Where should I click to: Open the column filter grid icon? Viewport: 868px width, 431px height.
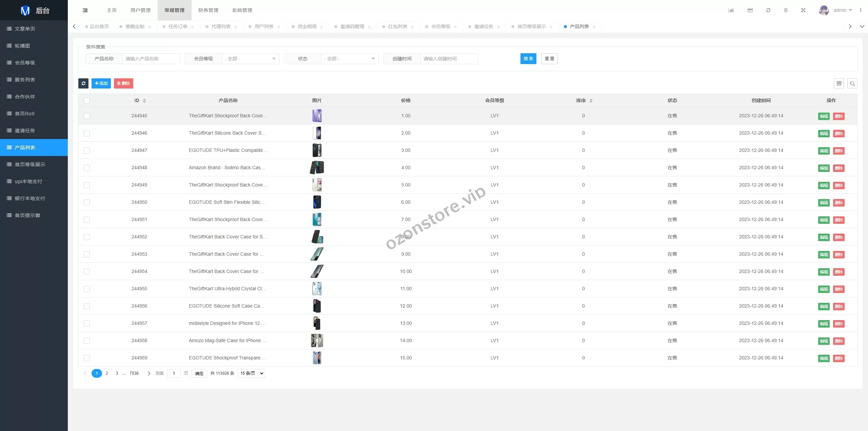(839, 83)
